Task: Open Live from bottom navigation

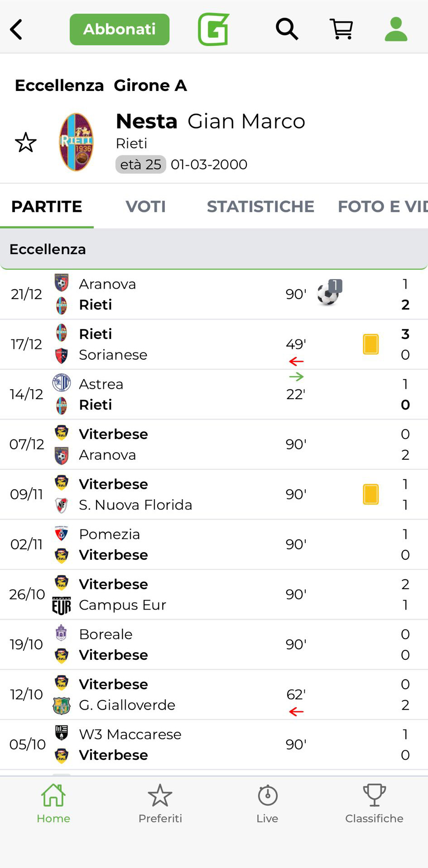Action: click(267, 804)
